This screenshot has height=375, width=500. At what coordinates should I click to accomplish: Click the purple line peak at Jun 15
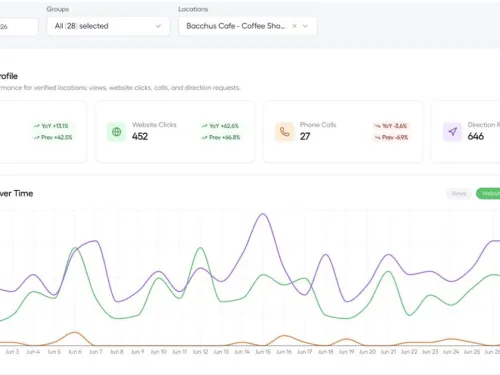click(x=263, y=214)
